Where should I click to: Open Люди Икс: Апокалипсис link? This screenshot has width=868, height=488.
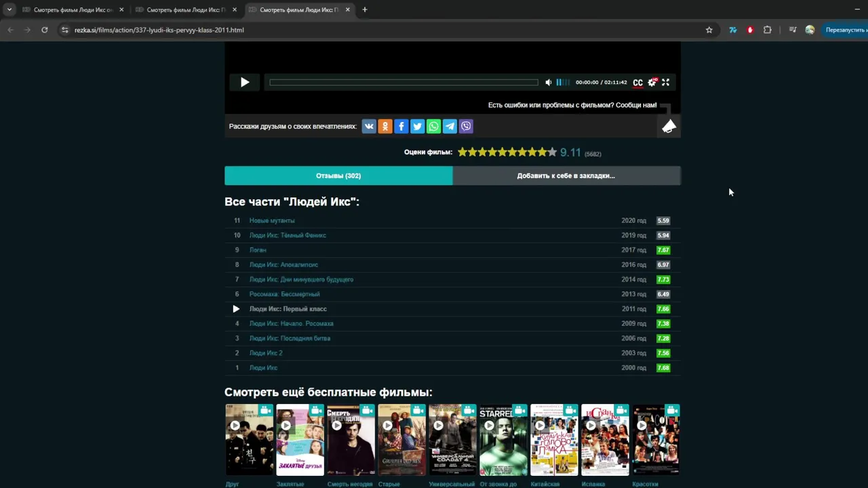[283, 264]
